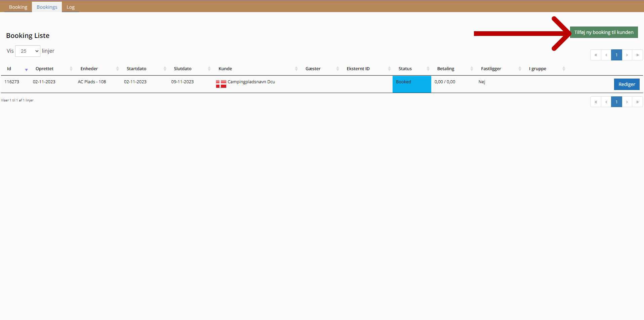Sort list by Kunde column header
Image resolution: width=644 pixels, height=320 pixels.
[225, 69]
